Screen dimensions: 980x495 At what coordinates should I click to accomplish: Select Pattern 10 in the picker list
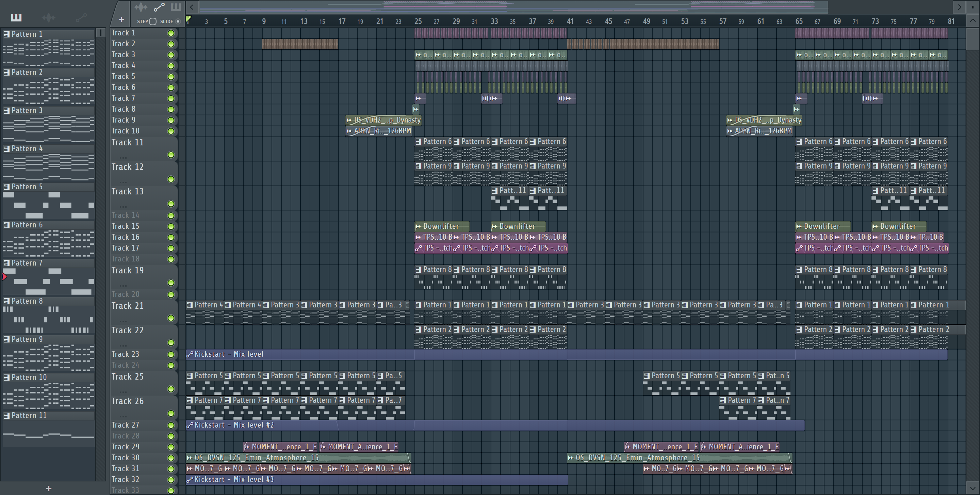tap(29, 378)
